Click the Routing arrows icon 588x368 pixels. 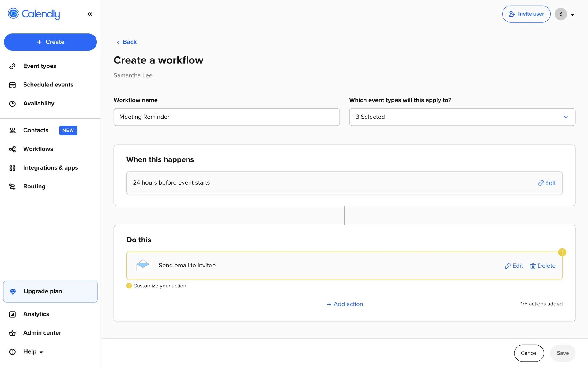pos(12,186)
